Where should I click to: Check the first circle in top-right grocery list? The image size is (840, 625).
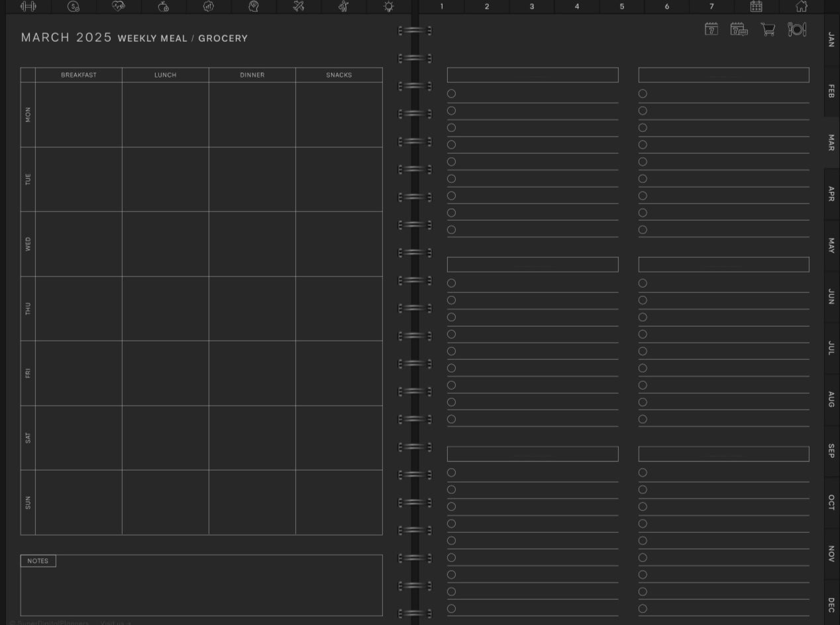pos(643,93)
